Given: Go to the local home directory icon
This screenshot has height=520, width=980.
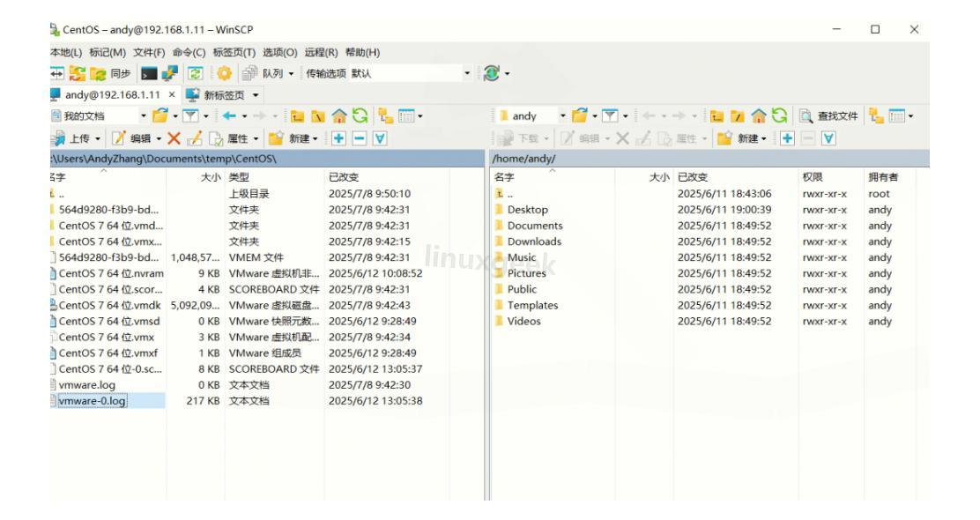Looking at the screenshot, I should 339,115.
